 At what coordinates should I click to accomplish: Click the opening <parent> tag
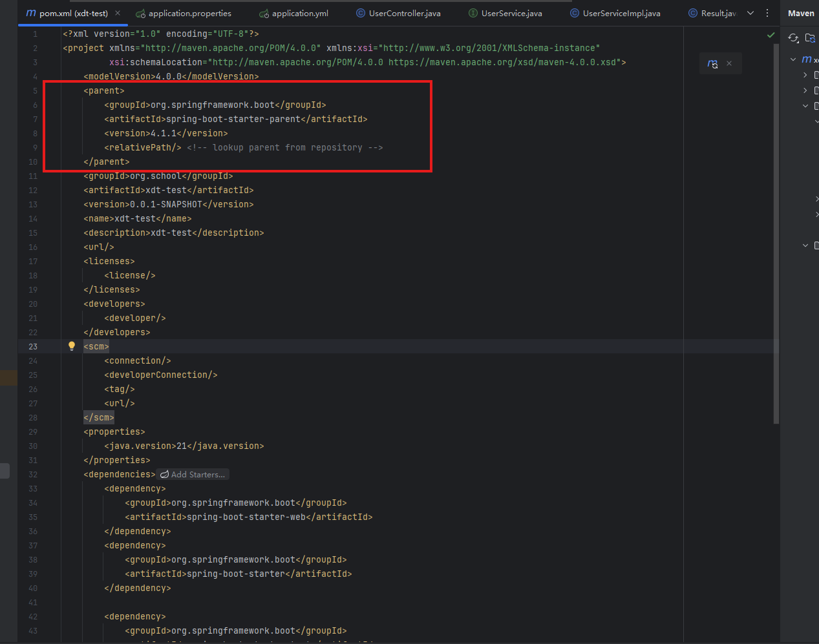tap(104, 90)
